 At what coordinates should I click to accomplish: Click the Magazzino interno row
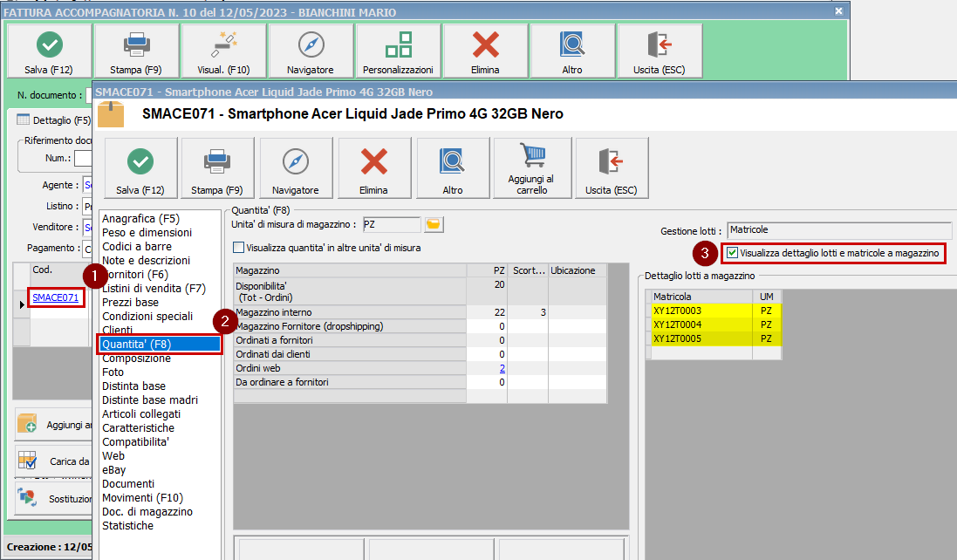(x=420, y=312)
